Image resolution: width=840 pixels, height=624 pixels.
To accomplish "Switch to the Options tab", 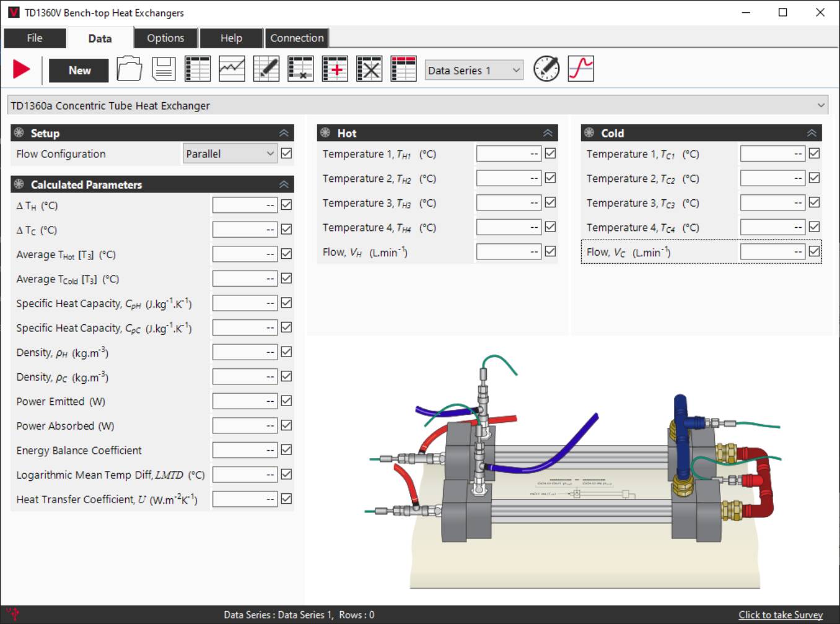I will pyautogui.click(x=165, y=38).
